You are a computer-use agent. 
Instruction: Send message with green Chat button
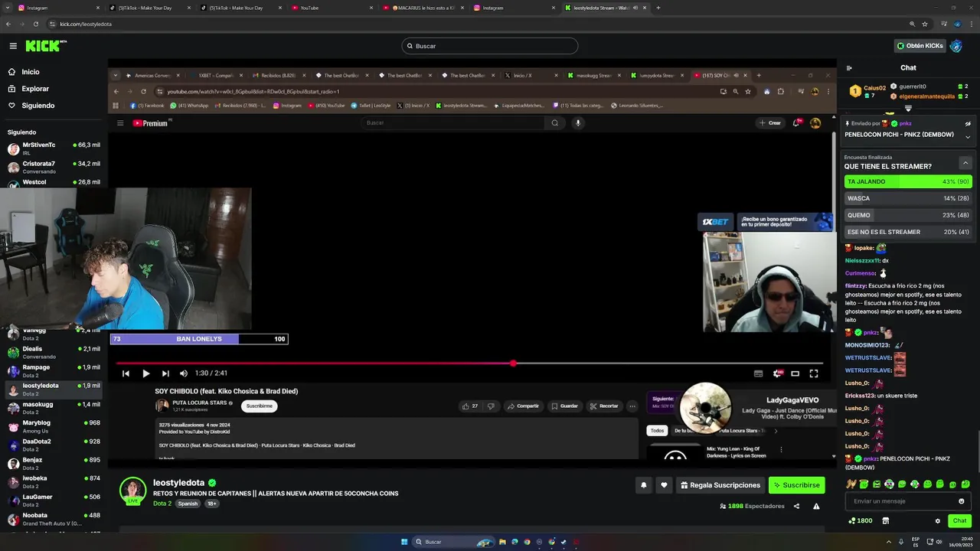click(959, 521)
